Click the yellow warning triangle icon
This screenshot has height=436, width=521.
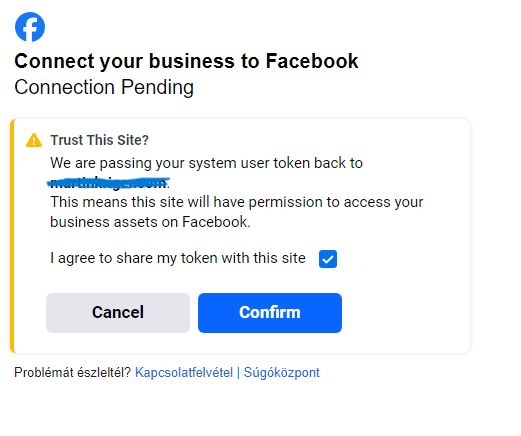pyautogui.click(x=34, y=140)
